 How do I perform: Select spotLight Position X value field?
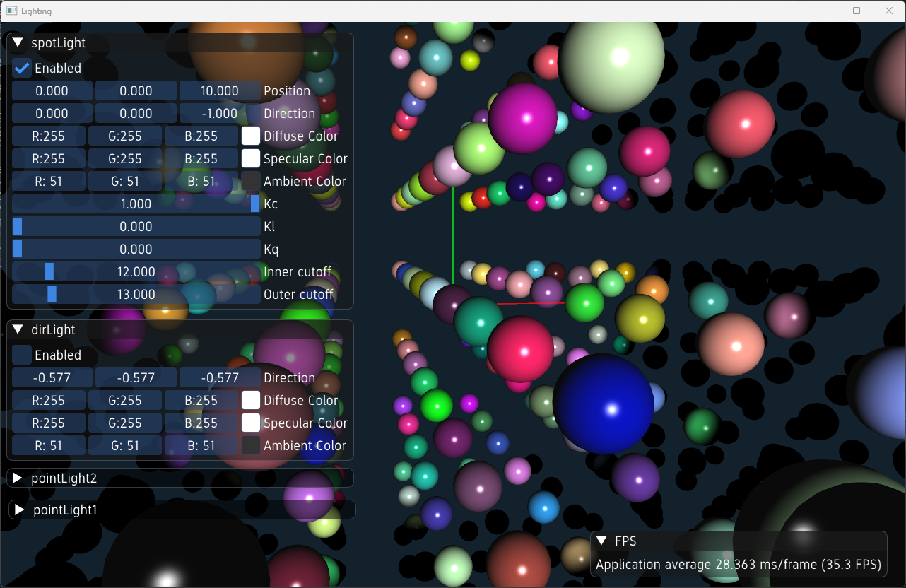point(52,91)
